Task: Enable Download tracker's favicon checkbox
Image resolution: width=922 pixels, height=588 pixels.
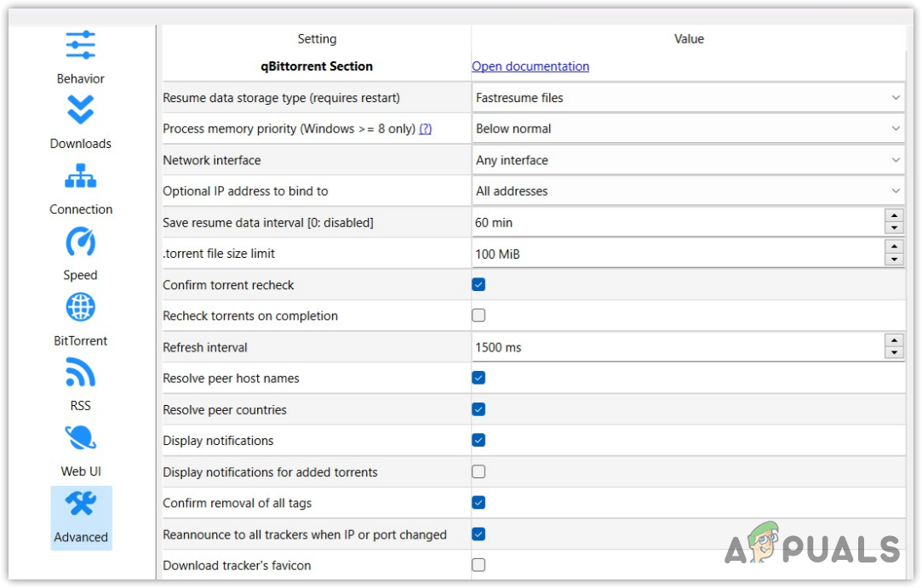Action: point(478,565)
